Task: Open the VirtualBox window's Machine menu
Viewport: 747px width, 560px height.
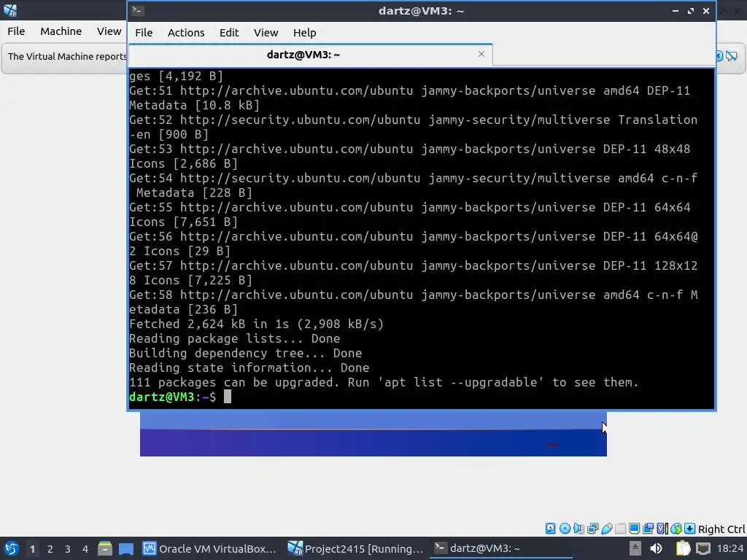Action: pos(61,31)
